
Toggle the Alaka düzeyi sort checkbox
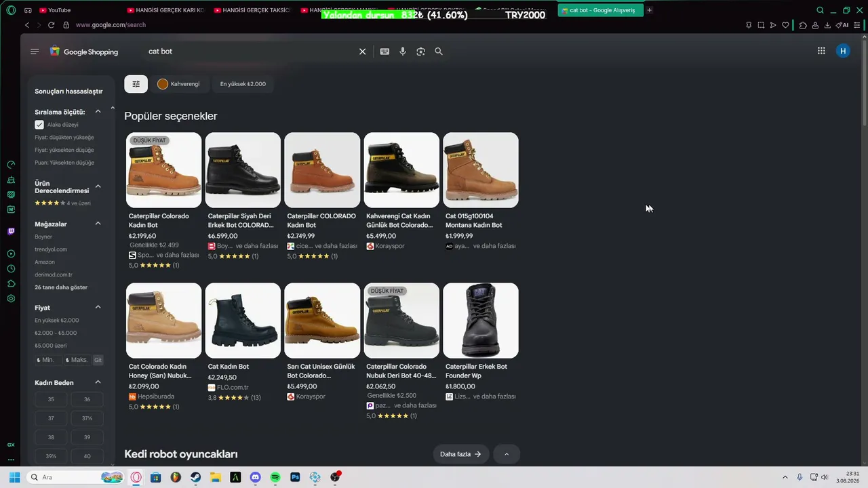(39, 125)
